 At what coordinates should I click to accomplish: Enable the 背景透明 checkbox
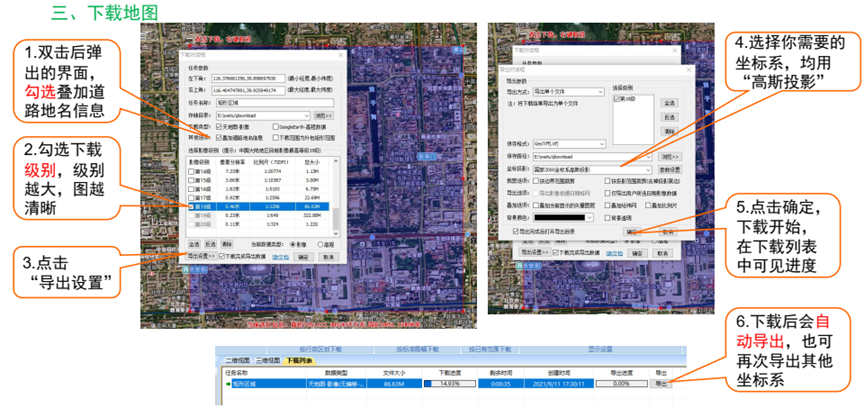pos(608,218)
